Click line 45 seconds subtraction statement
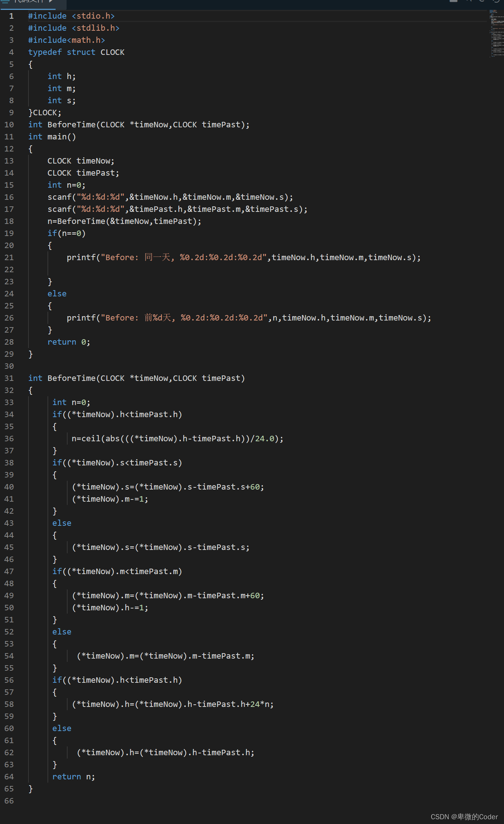 pos(161,547)
